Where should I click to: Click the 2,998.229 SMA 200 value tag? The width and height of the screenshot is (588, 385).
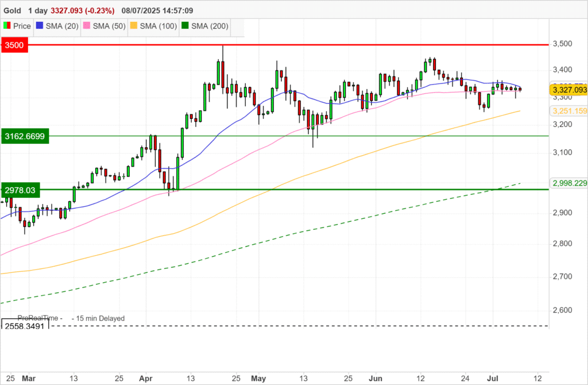(x=569, y=183)
